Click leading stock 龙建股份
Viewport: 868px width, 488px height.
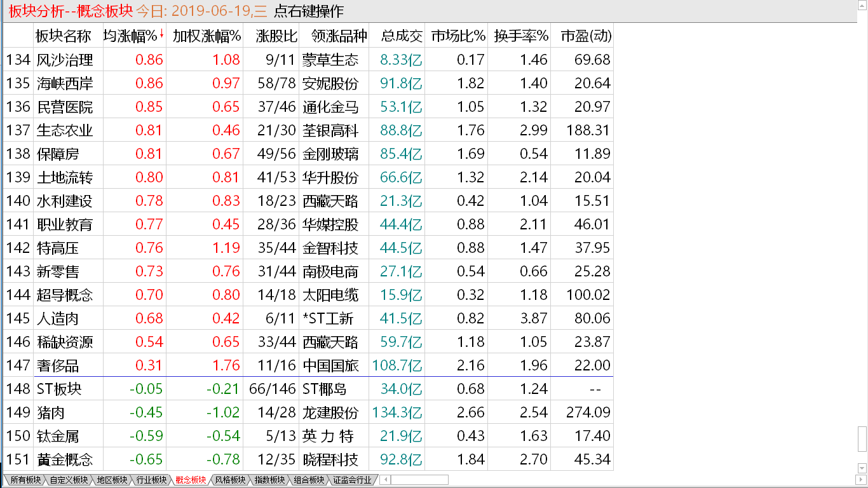tap(330, 412)
